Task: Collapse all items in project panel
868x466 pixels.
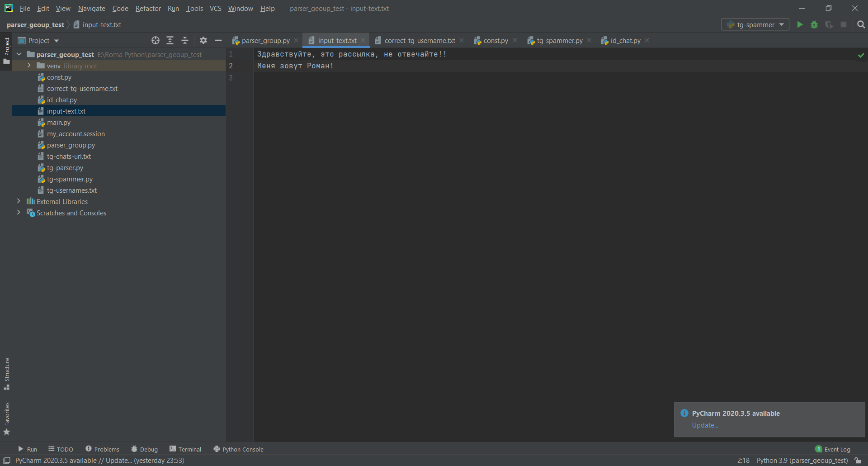Action: (185, 40)
